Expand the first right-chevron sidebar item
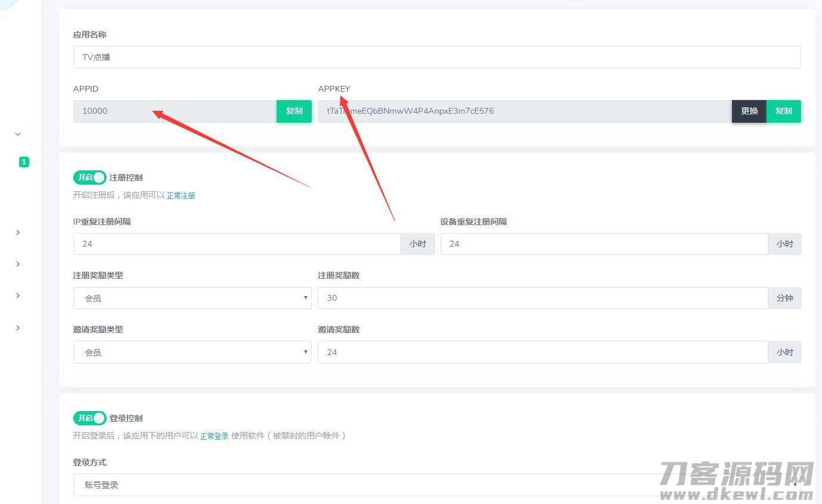This screenshot has width=822, height=504. click(x=18, y=232)
